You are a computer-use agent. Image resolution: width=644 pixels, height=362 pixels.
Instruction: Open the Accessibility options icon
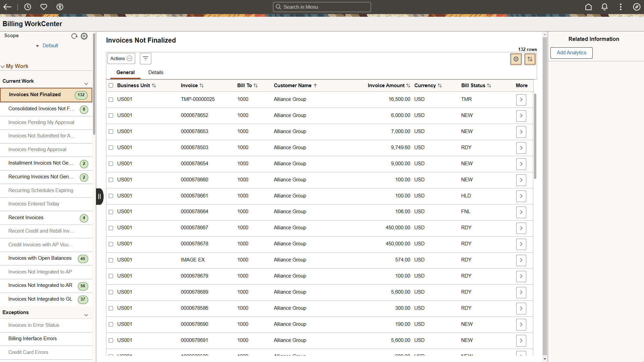coord(60,7)
